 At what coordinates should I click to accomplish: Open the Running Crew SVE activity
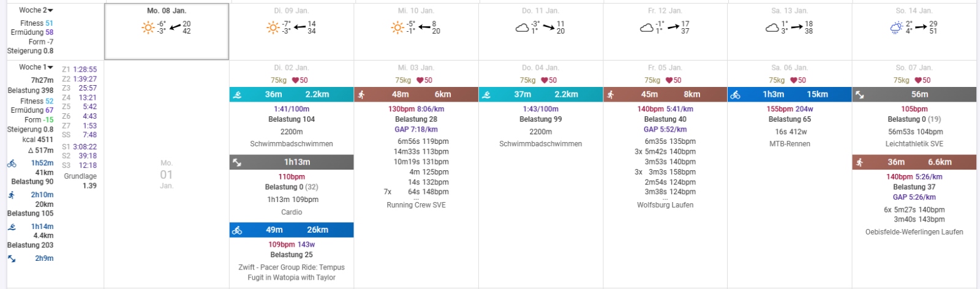416,205
